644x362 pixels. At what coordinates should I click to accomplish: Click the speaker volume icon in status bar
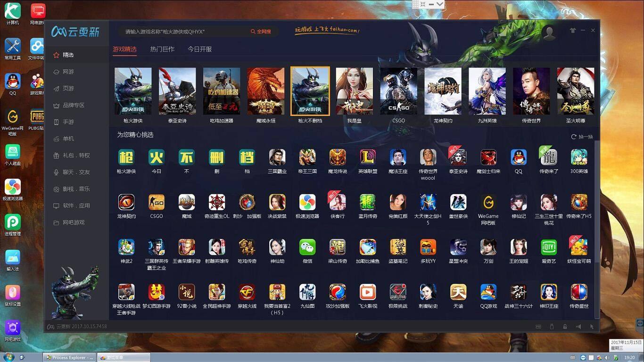[x=578, y=326]
